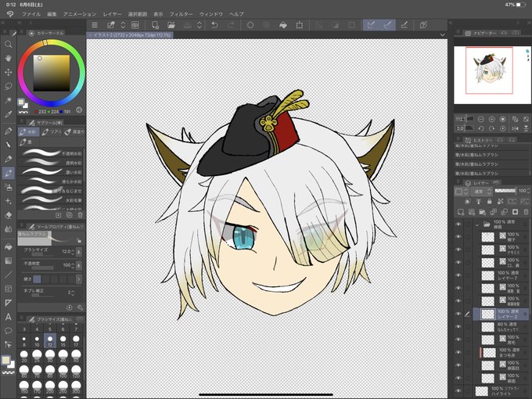This screenshot has width=532, height=399.
Task: Open layer opacity stepper arrows
Action: point(528,191)
